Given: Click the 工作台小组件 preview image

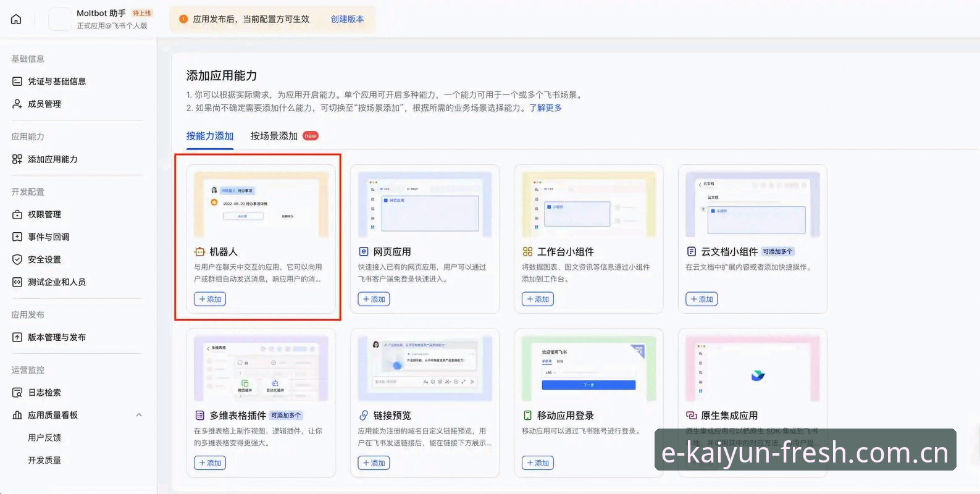Looking at the screenshot, I should pos(589,204).
